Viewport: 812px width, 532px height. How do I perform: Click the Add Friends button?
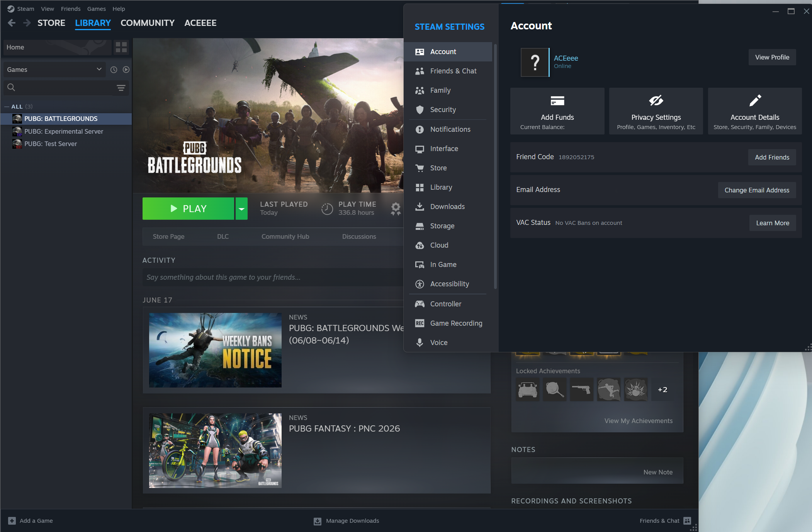(772, 157)
